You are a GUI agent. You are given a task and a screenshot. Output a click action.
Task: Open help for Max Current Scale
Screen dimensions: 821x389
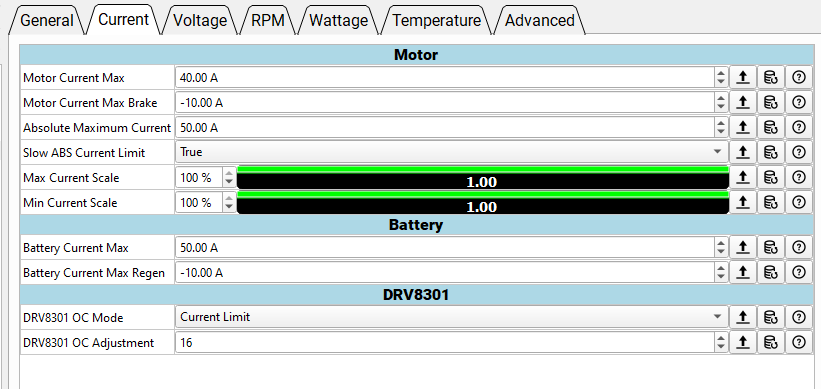click(798, 177)
